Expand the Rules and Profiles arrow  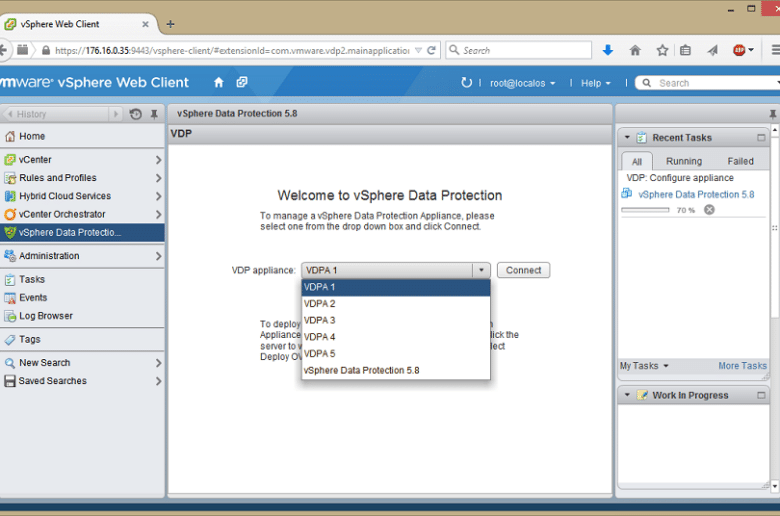click(x=158, y=178)
